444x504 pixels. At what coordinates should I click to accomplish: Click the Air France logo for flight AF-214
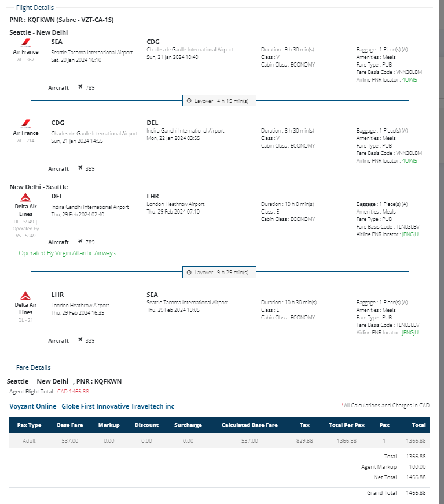tap(25, 123)
